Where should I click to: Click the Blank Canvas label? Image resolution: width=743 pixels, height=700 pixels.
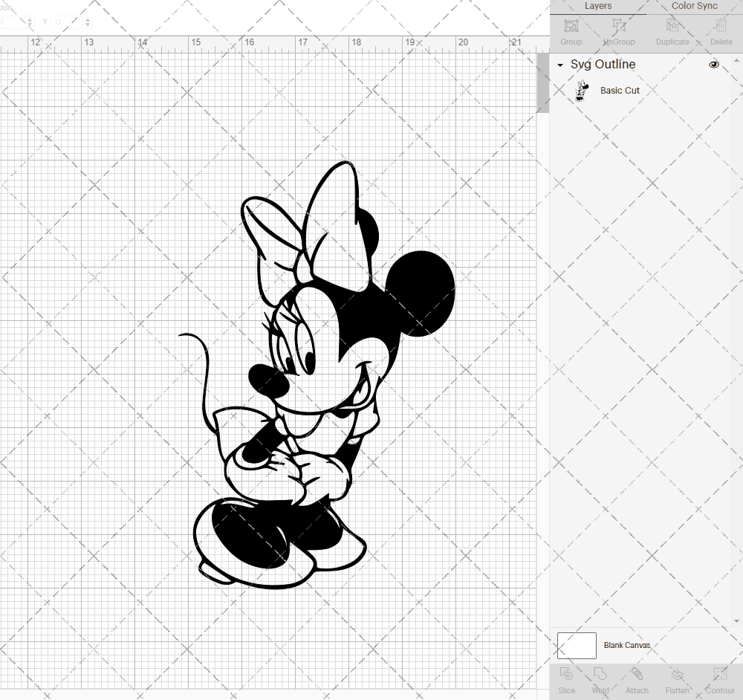(x=626, y=646)
